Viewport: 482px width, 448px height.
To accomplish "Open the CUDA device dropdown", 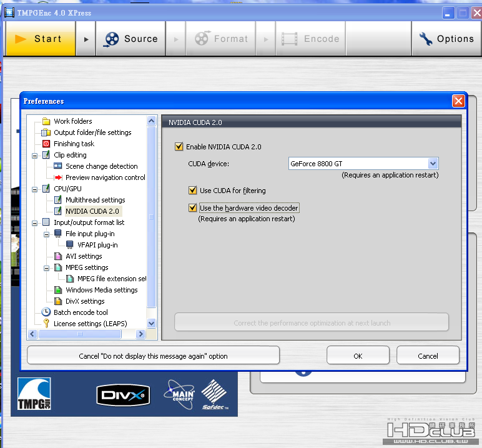I will pyautogui.click(x=433, y=163).
